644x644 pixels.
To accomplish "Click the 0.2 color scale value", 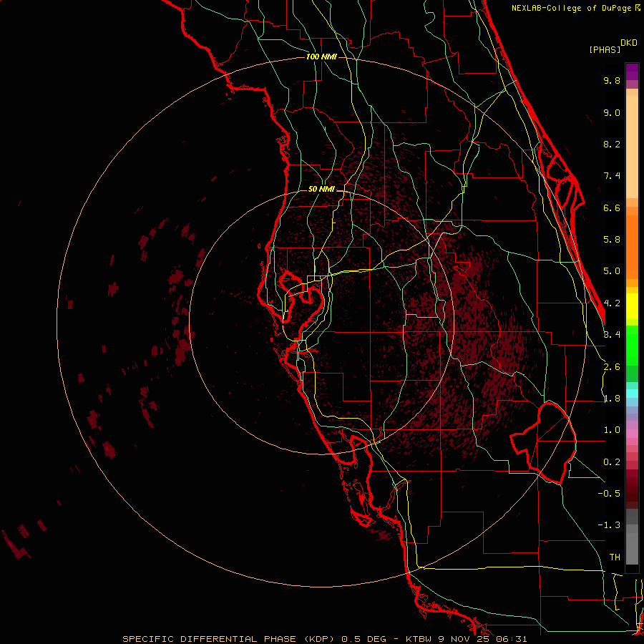I will (x=612, y=462).
